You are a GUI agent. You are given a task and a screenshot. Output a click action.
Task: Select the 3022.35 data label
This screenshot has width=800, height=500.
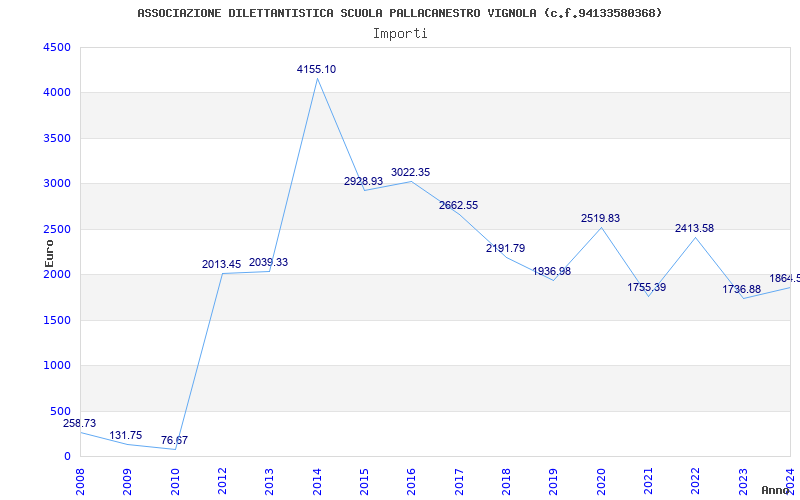pyautogui.click(x=411, y=172)
